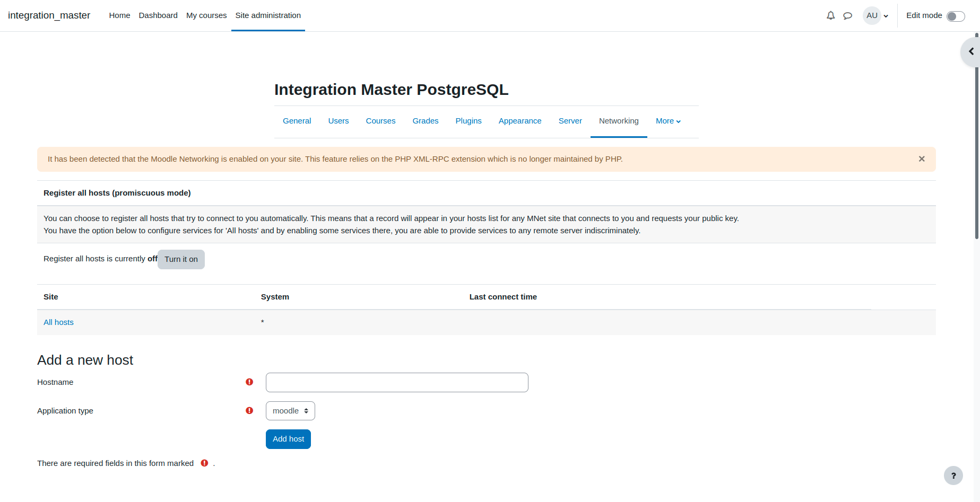Expand the block drawer arrow
The width and height of the screenshot is (980, 502).
[971, 51]
